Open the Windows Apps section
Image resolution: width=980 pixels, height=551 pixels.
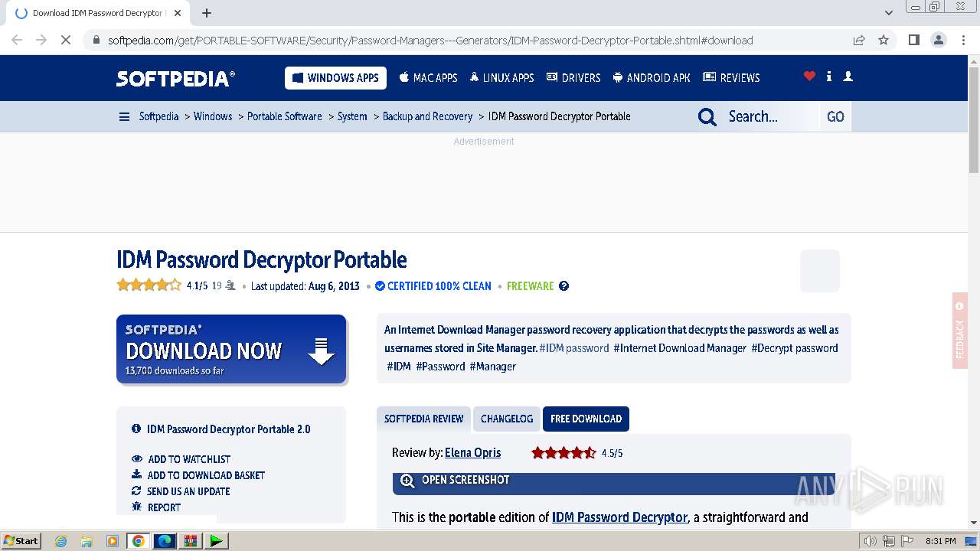click(335, 78)
